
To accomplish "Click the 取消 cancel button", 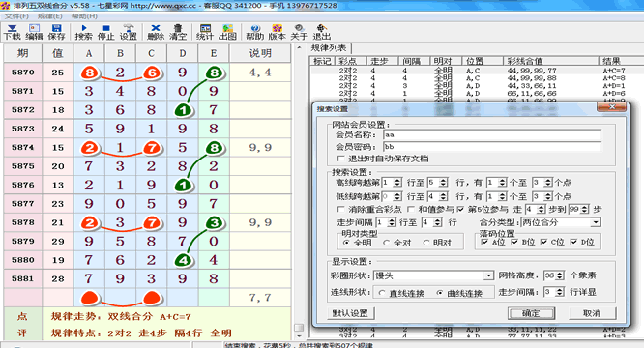I will 592,313.
